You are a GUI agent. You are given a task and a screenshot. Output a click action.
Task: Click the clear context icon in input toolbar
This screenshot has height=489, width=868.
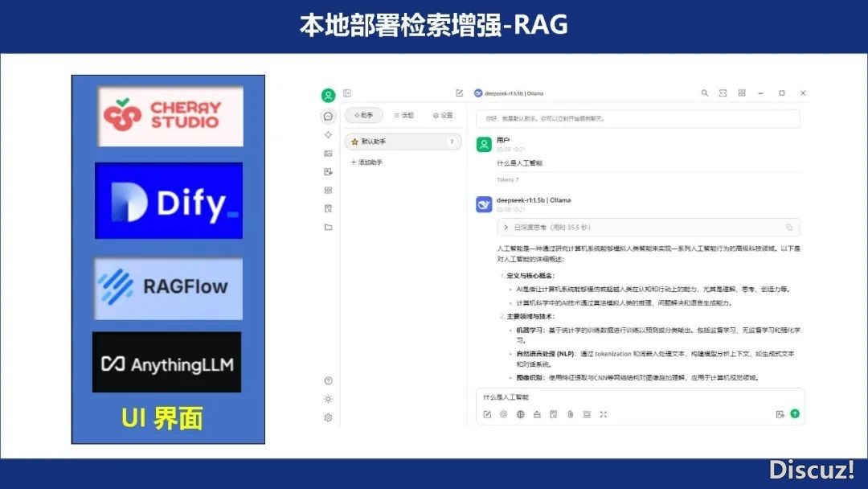tap(587, 414)
